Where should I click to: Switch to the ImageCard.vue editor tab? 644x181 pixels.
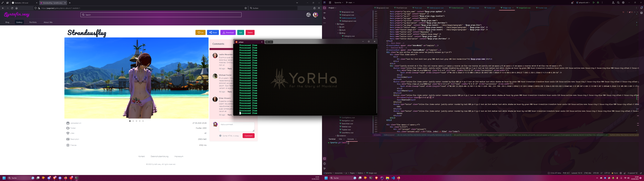click(524, 8)
